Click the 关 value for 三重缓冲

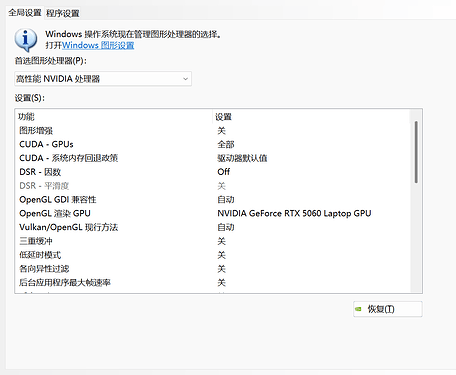point(222,241)
